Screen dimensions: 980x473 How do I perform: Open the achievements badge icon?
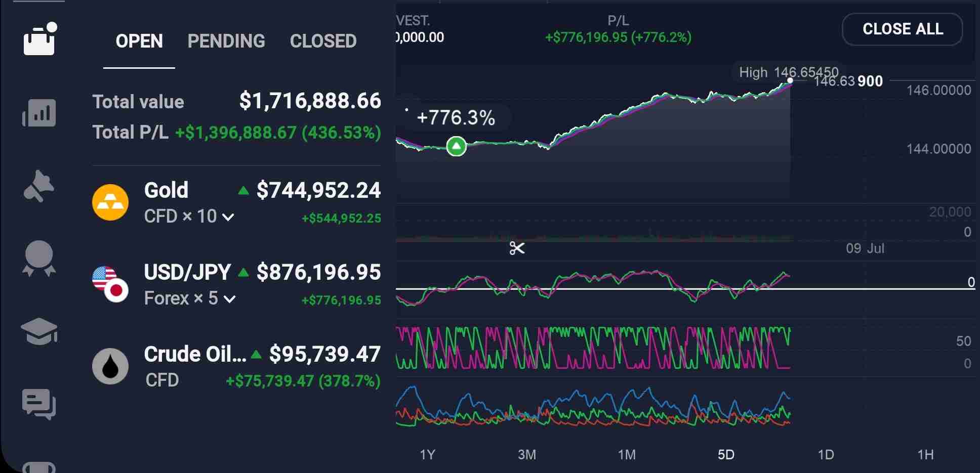pos(39,259)
